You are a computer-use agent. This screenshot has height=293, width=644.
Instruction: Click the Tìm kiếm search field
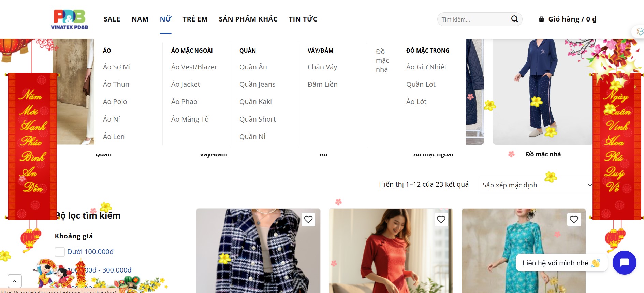[x=474, y=19]
